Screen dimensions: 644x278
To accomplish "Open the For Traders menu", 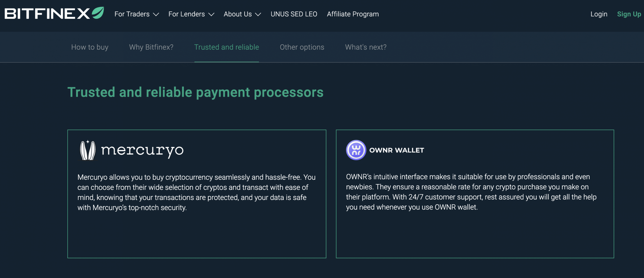I will click(x=137, y=14).
